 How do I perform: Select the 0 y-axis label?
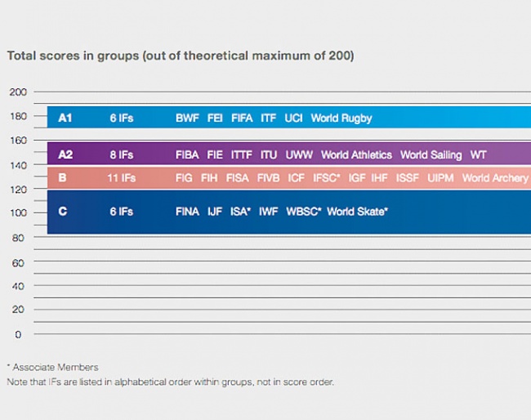[18, 334]
